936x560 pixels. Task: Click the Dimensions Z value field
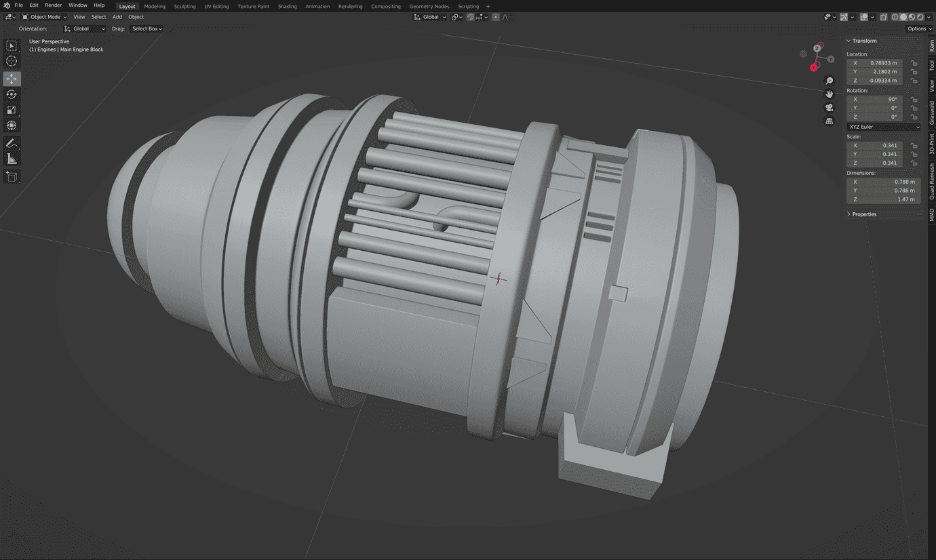point(884,199)
